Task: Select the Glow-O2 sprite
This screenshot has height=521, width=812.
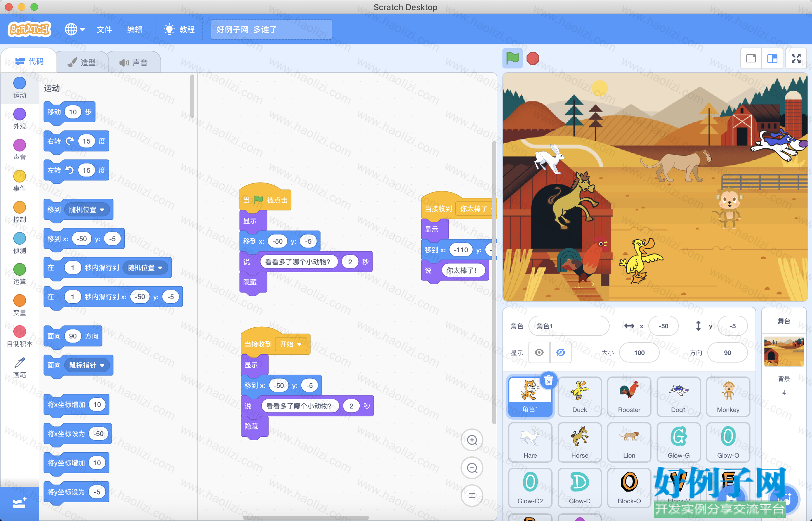Action: (x=530, y=488)
